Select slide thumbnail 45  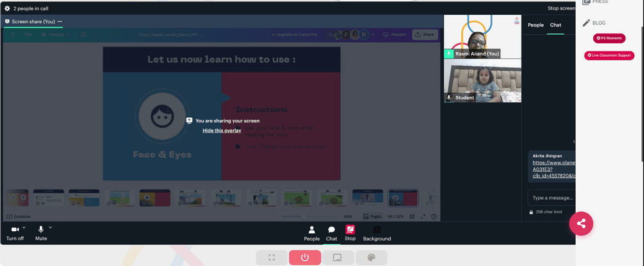(84, 198)
